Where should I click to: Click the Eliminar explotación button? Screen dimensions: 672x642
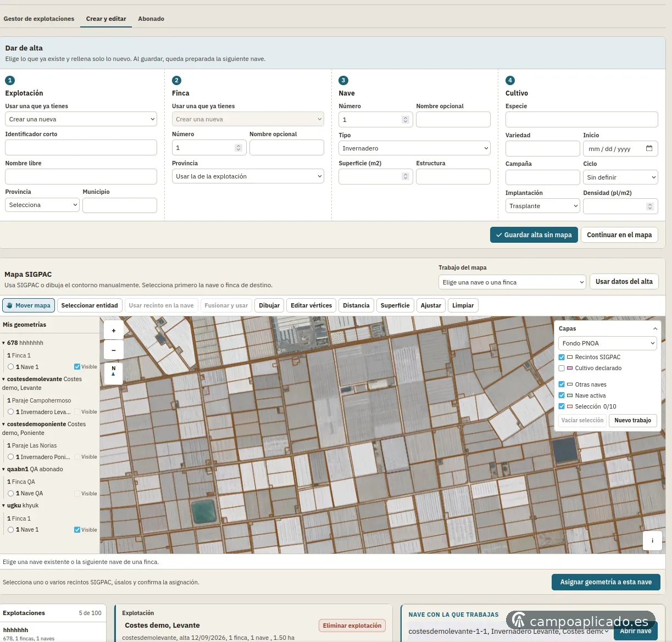click(352, 626)
